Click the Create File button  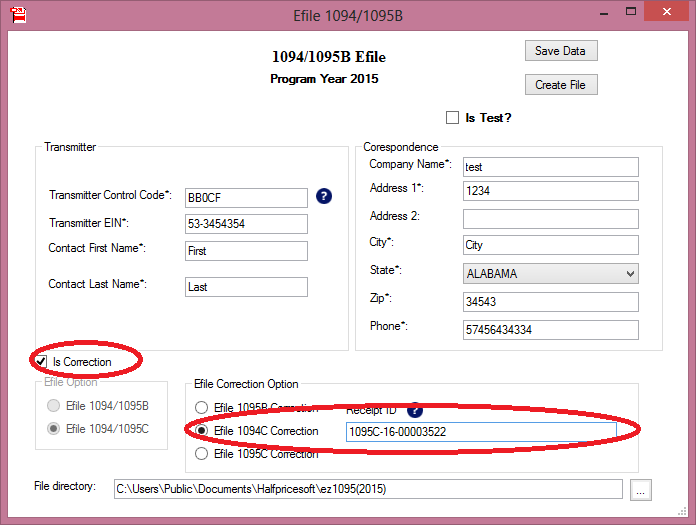point(560,85)
